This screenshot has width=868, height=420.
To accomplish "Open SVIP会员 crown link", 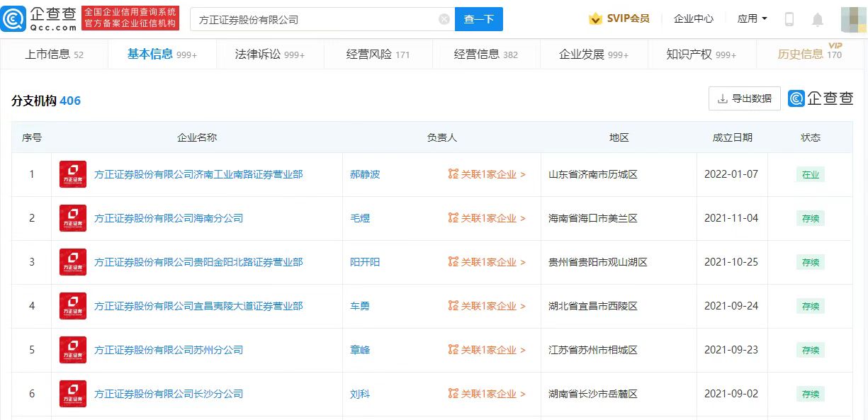I will pyautogui.click(x=619, y=18).
